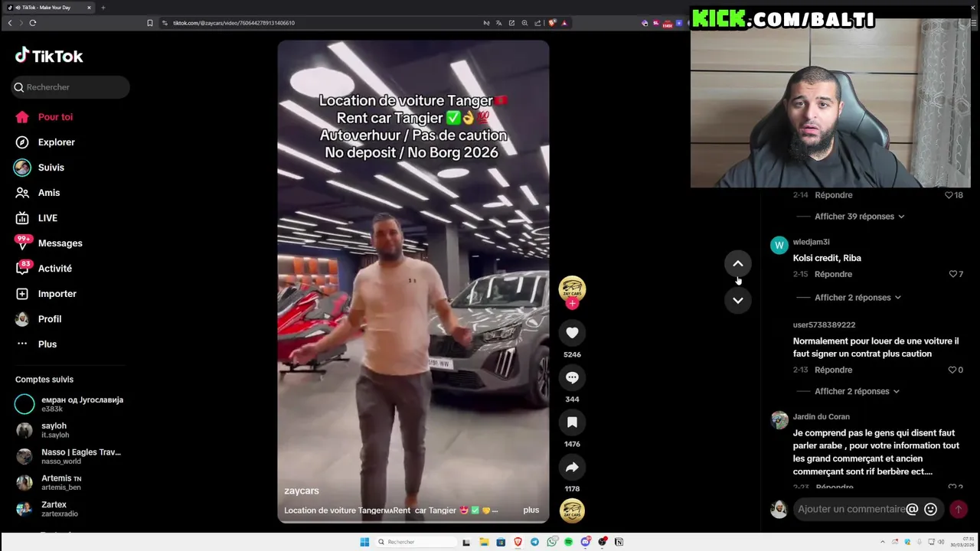The width and height of the screenshot is (980, 551).
Task: Show hidden system tray icons
Action: pyautogui.click(x=883, y=542)
